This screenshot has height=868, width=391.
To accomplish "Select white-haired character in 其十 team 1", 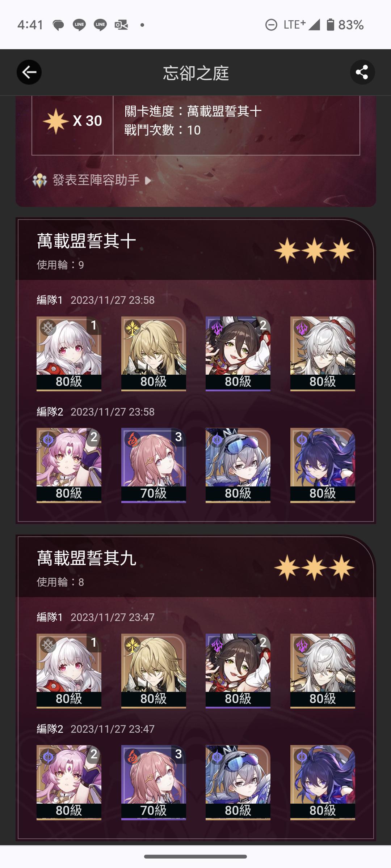I will pyautogui.click(x=69, y=354).
